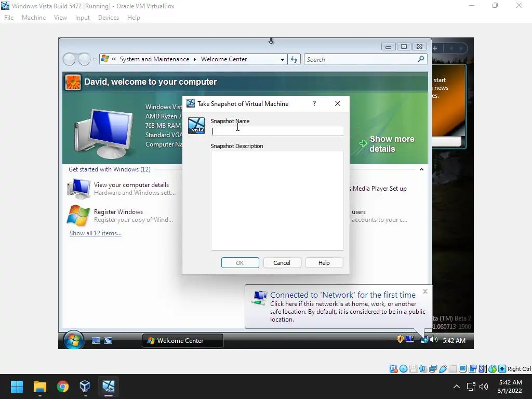Click the Vista network tray icon
Screen dimensions: 532x399
point(424,340)
